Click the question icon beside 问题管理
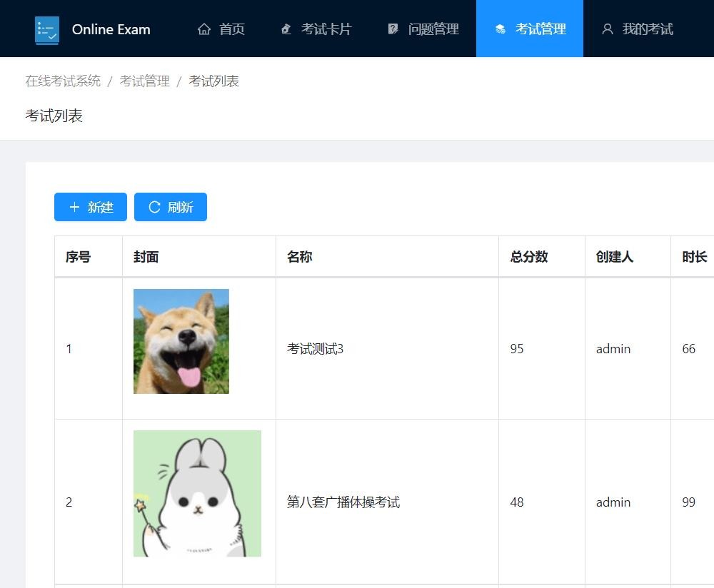The width and height of the screenshot is (714, 588). coord(393,29)
